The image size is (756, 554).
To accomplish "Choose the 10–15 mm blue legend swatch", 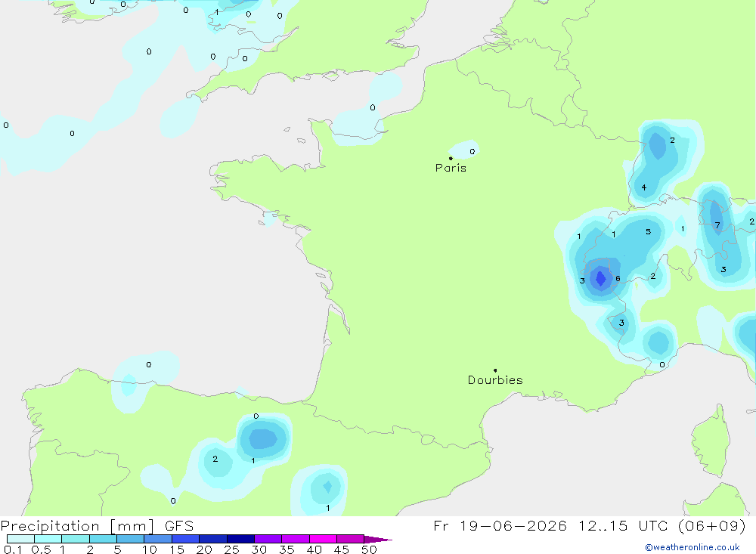I will 158,539.
